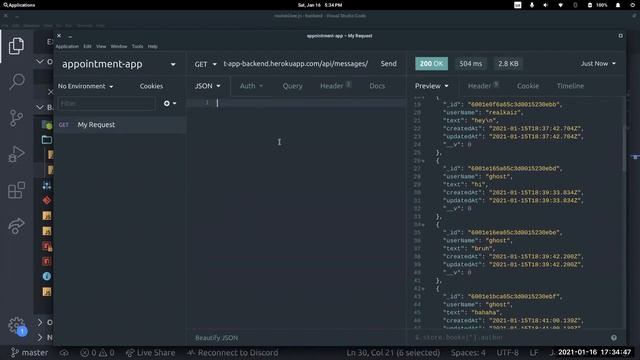The height and width of the screenshot is (360, 640).
Task: Select the My Request entry
Action: (120, 125)
